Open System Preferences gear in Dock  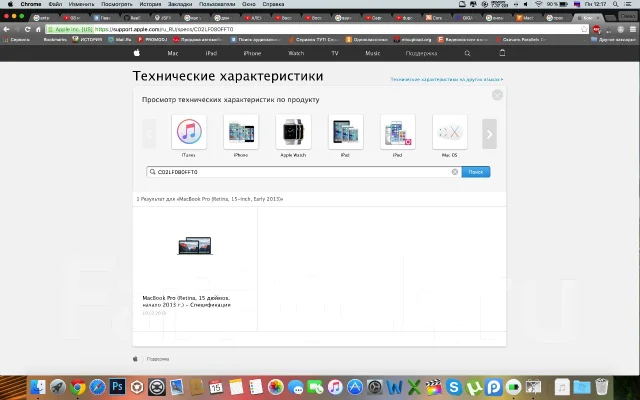click(374, 387)
